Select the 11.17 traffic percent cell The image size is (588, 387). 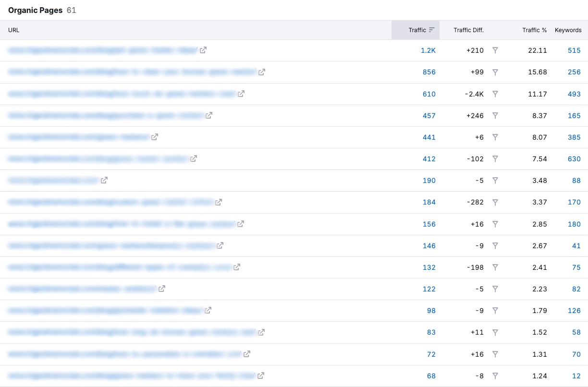pyautogui.click(x=538, y=94)
